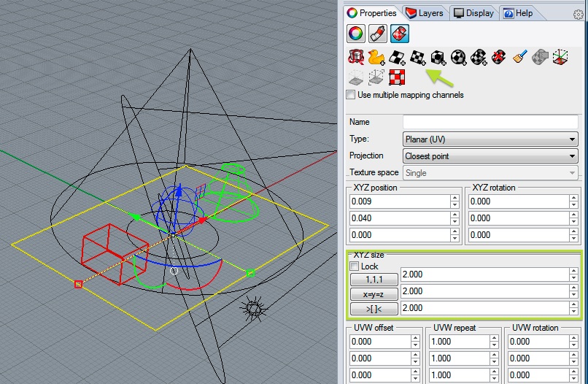
Task: Open the Help tab
Action: point(518,12)
